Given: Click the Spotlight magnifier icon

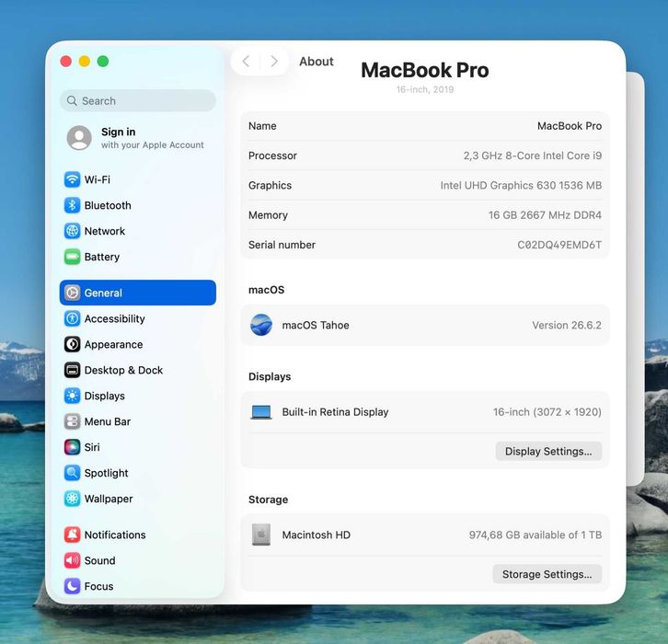Looking at the screenshot, I should pos(72,473).
